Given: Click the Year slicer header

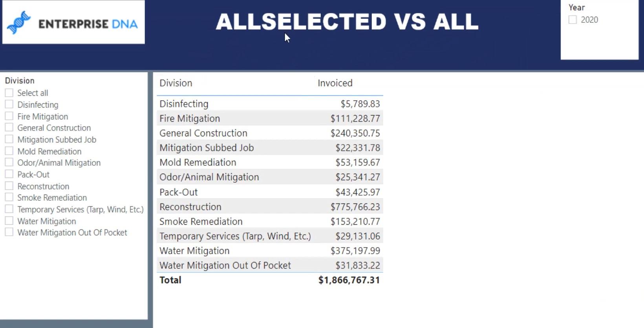Looking at the screenshot, I should (x=576, y=7).
